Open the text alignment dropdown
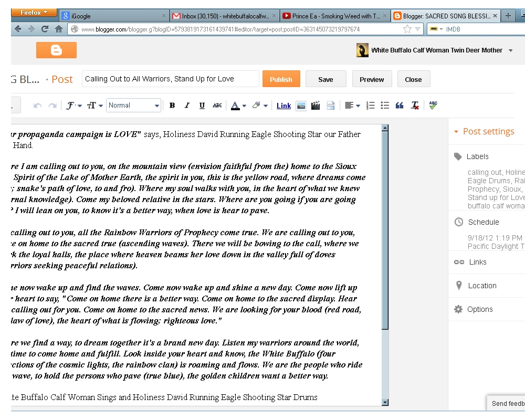 (352, 106)
